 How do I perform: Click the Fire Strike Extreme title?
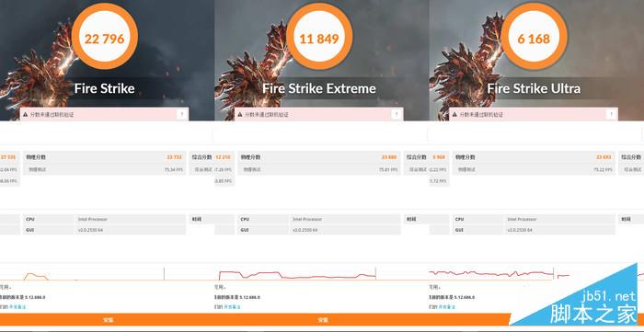point(319,88)
